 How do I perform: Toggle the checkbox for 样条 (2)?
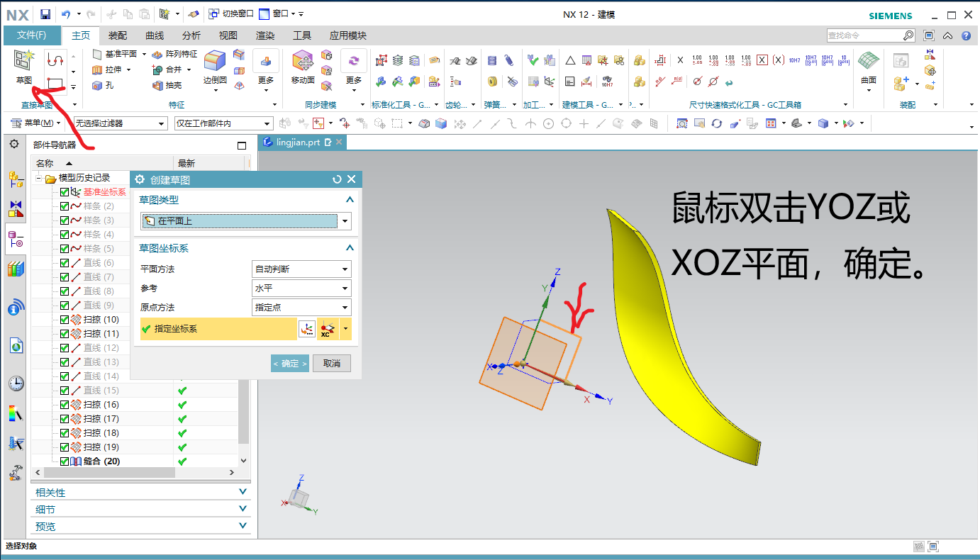pos(65,206)
